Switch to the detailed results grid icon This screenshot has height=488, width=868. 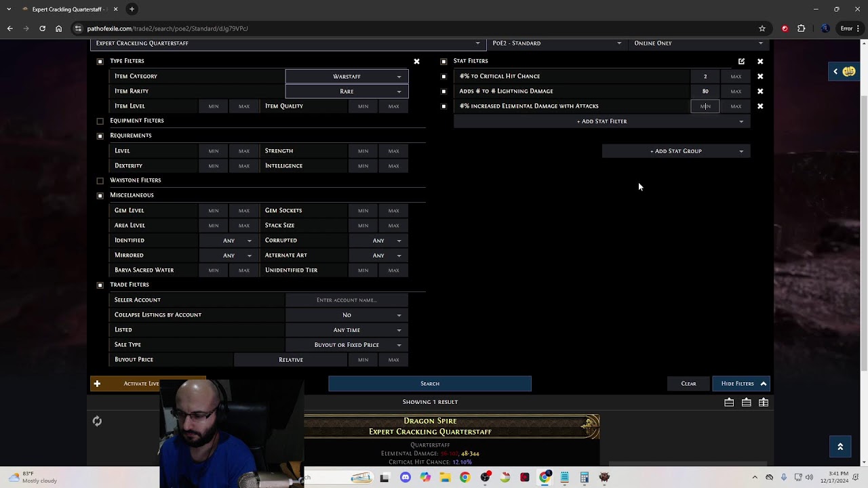pyautogui.click(x=764, y=403)
